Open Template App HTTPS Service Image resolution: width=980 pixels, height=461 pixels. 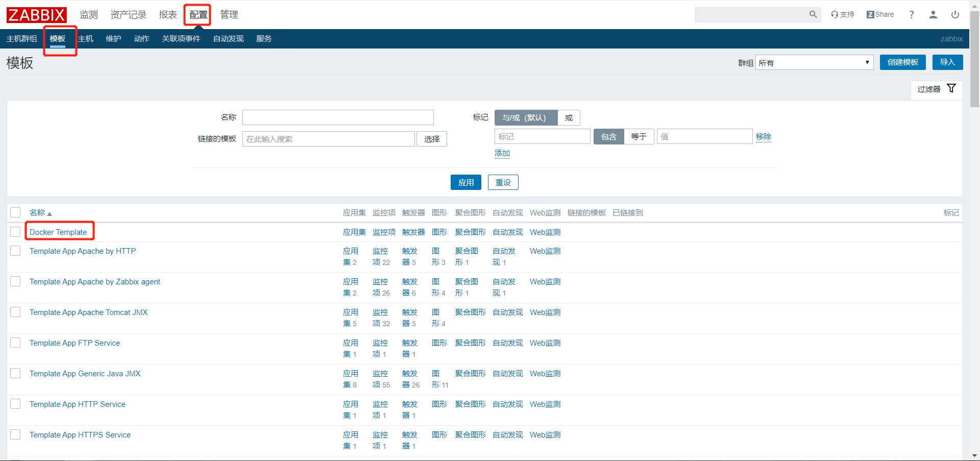pyautogui.click(x=80, y=435)
